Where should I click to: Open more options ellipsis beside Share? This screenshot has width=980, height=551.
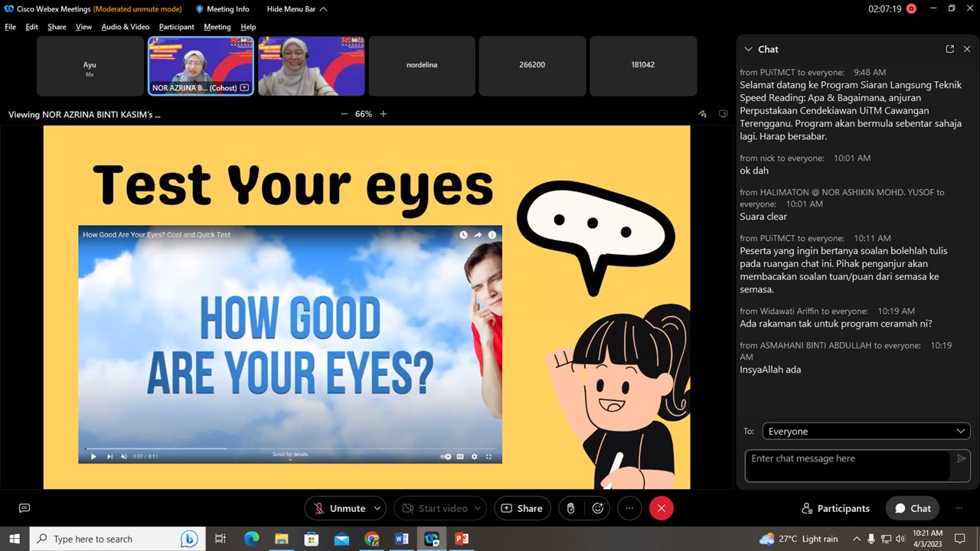pos(629,508)
